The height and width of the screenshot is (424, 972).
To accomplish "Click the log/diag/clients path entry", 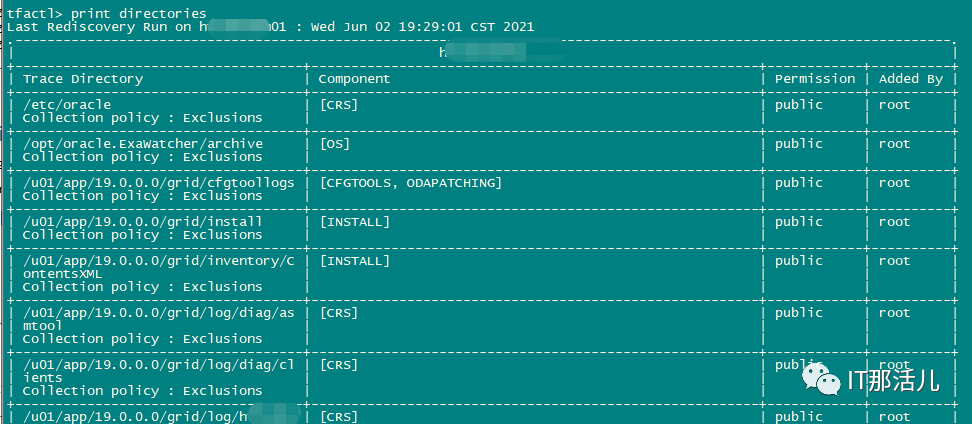I will click(158, 371).
